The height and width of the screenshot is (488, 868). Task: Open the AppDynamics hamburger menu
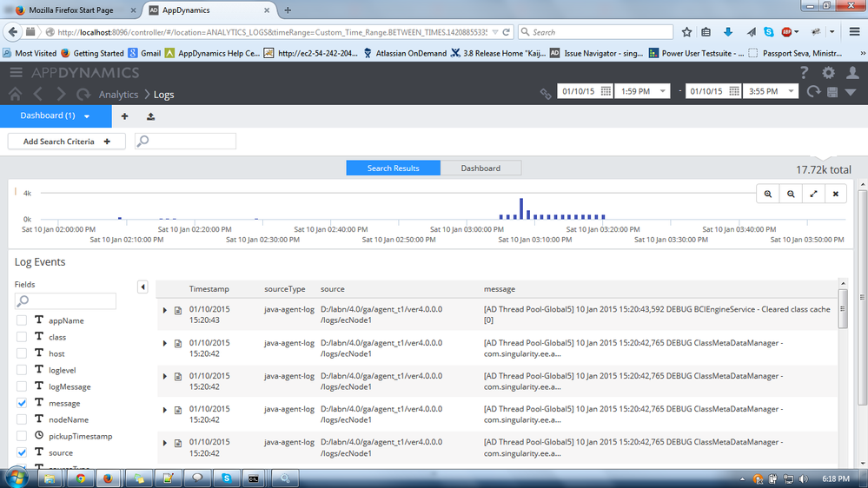(x=16, y=72)
